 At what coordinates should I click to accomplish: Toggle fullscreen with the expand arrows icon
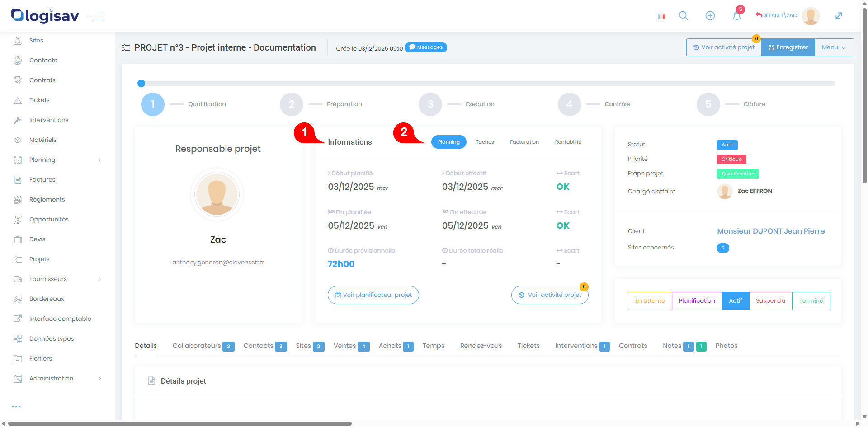[839, 16]
